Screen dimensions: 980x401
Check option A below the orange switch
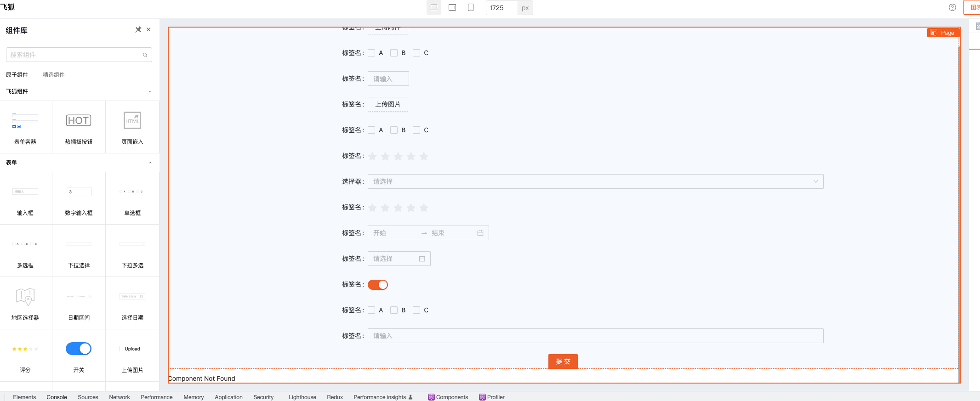click(371, 310)
